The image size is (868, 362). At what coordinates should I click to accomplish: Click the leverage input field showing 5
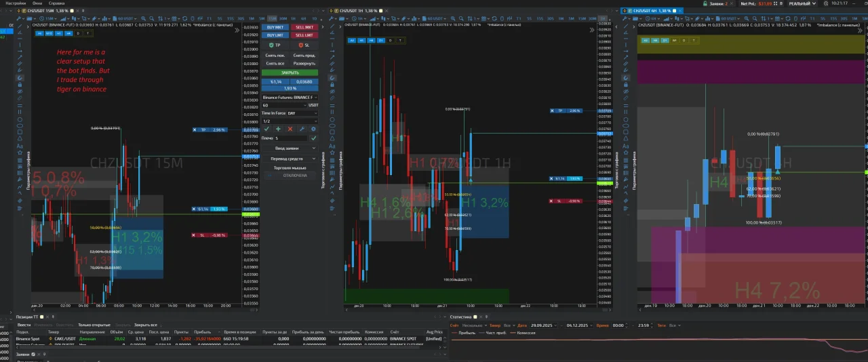290,138
